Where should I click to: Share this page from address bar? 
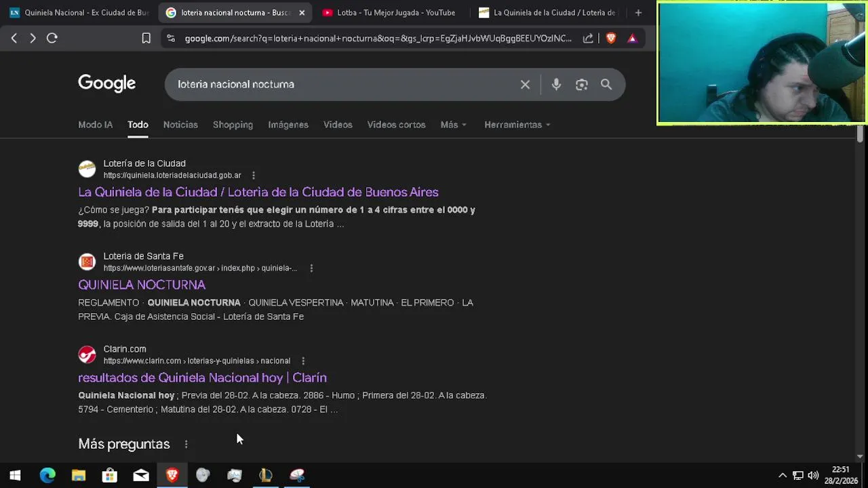tap(588, 39)
